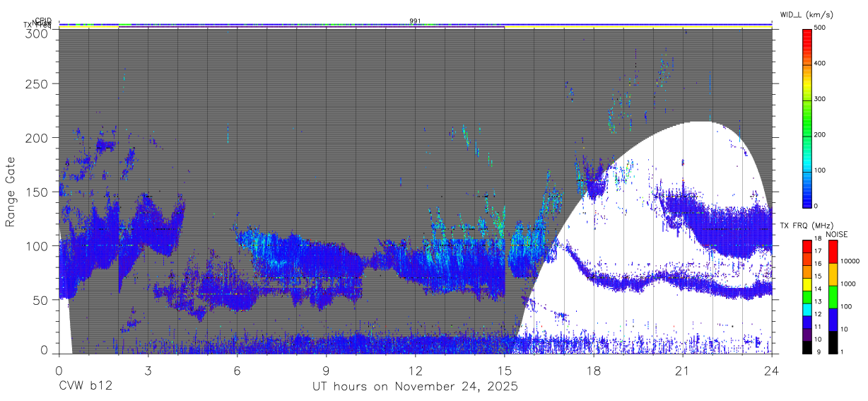Click the 'NOISE' legend title

(838, 234)
